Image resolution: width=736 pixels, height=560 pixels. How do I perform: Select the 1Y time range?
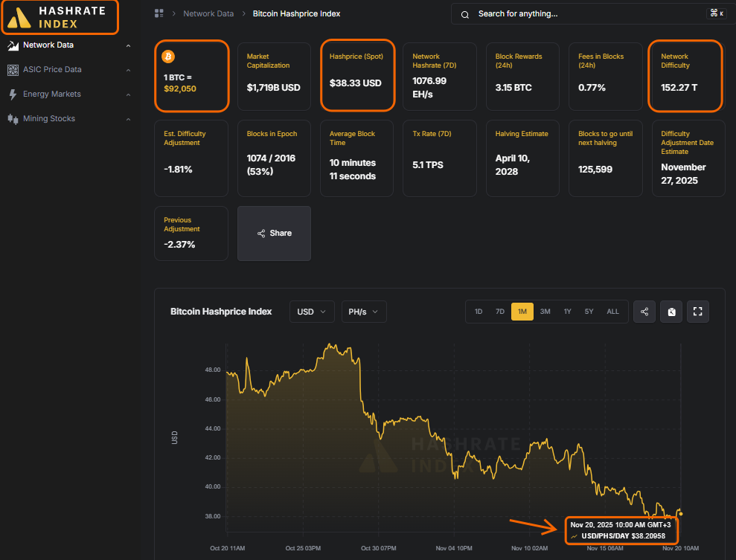(x=567, y=312)
